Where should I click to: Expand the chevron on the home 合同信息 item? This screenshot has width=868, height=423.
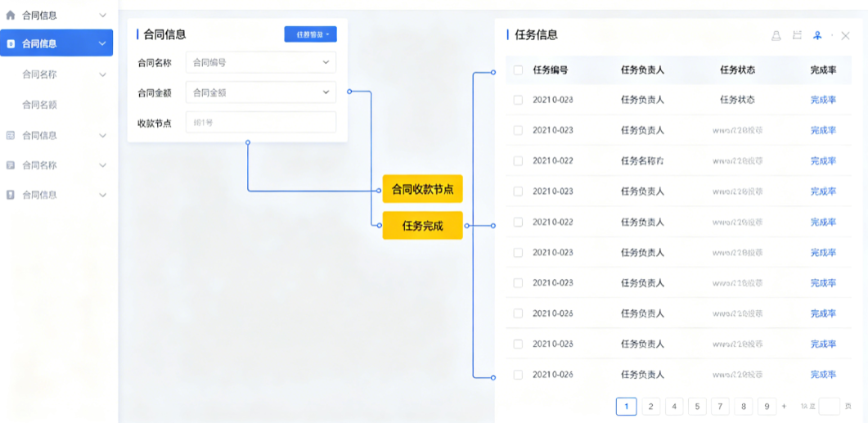pyautogui.click(x=102, y=16)
